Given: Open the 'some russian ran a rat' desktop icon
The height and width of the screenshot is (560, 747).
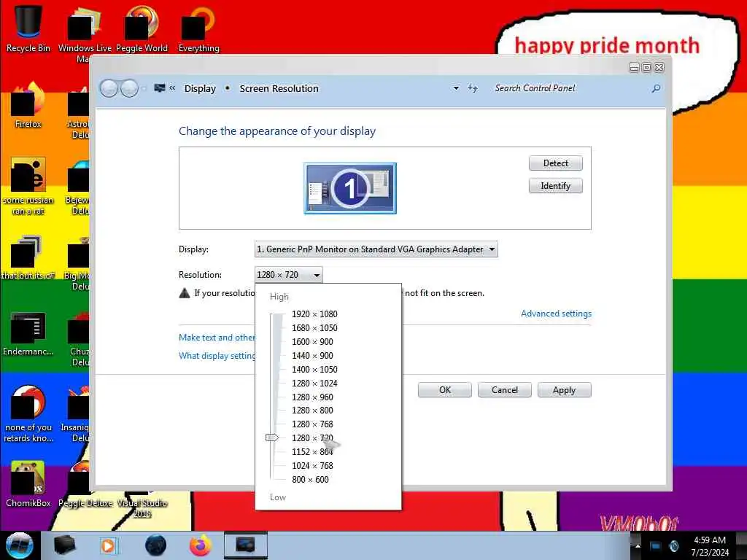Looking at the screenshot, I should [x=28, y=186].
